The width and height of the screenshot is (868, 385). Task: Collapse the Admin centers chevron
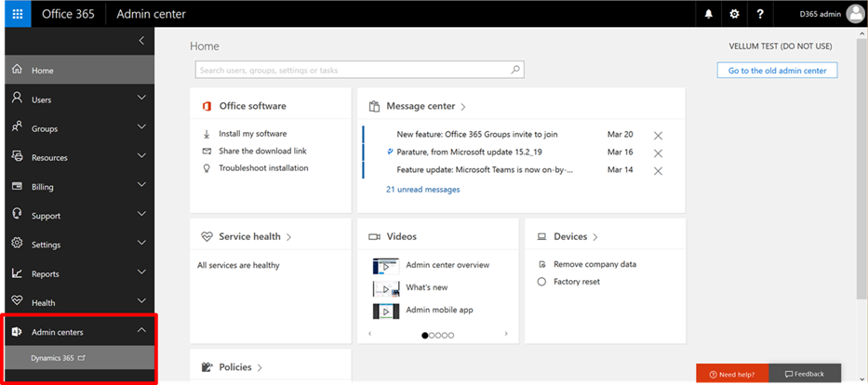[141, 330]
